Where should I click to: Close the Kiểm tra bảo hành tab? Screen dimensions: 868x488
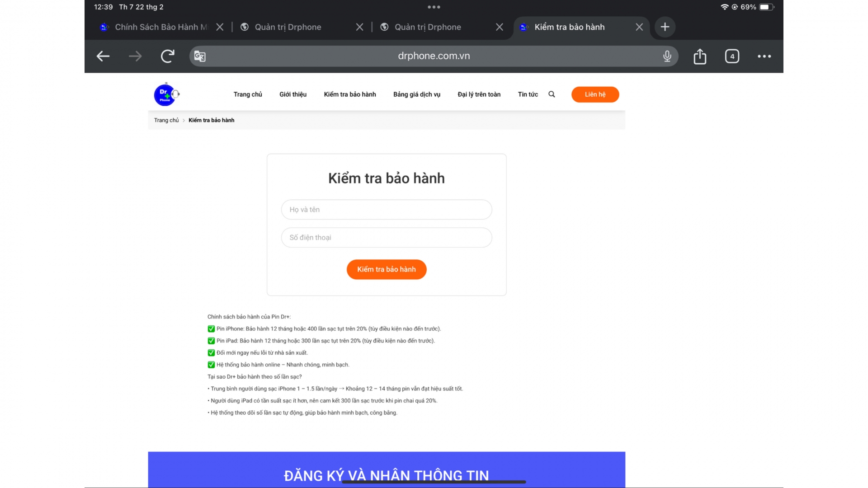click(639, 27)
